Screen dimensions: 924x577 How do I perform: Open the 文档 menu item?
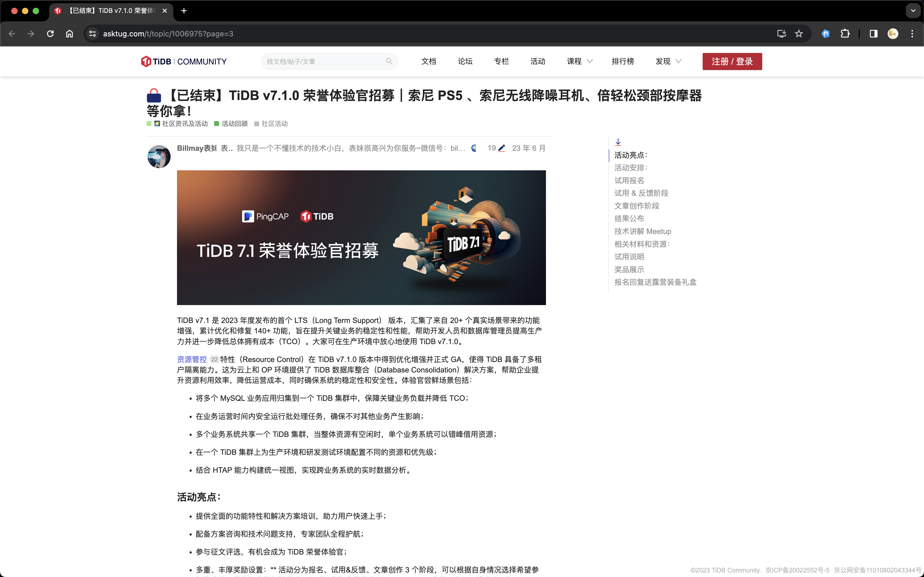428,61
